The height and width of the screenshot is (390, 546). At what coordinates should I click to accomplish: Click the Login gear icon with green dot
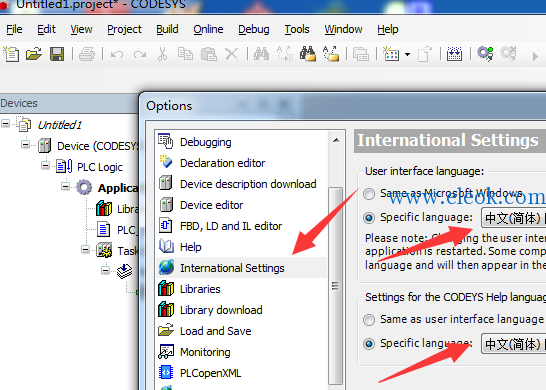(x=485, y=54)
